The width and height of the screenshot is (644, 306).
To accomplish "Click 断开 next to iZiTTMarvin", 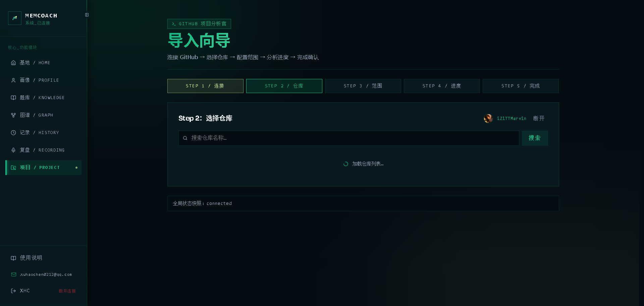I will click(539, 119).
